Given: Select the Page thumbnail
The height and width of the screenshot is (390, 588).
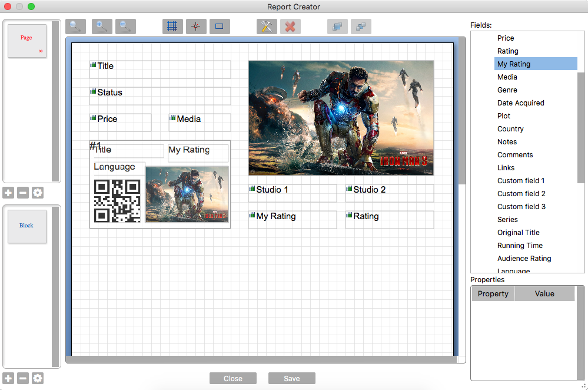Looking at the screenshot, I should [27, 41].
